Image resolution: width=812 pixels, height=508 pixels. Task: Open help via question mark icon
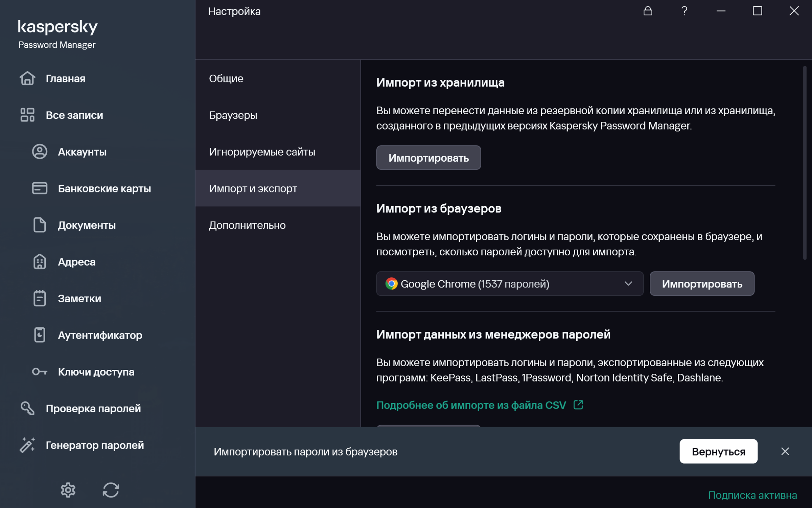tap(684, 11)
